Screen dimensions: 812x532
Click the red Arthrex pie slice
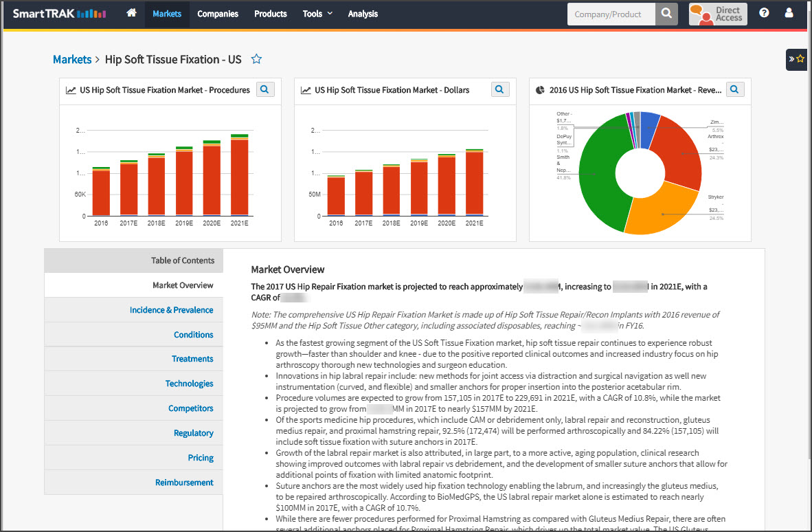pos(682,154)
